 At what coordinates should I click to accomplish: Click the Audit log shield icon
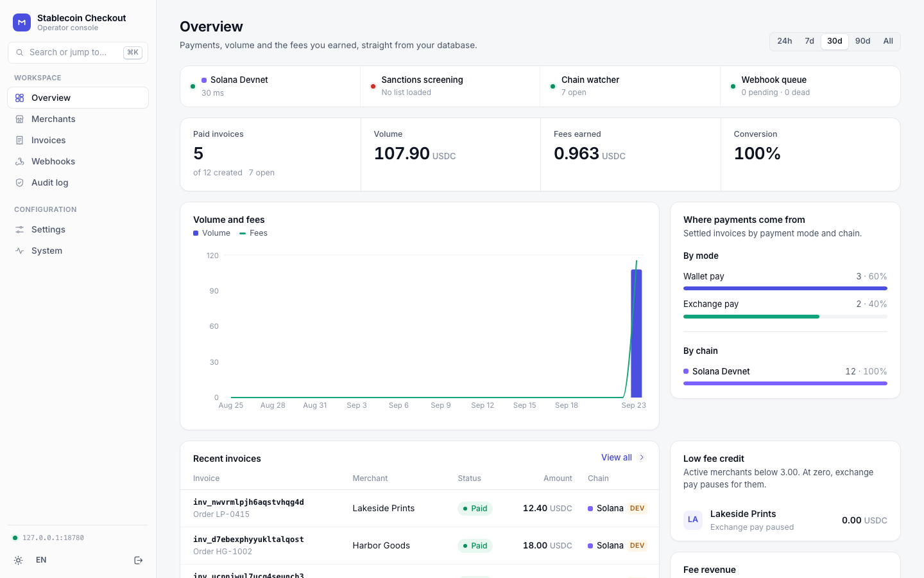20,183
